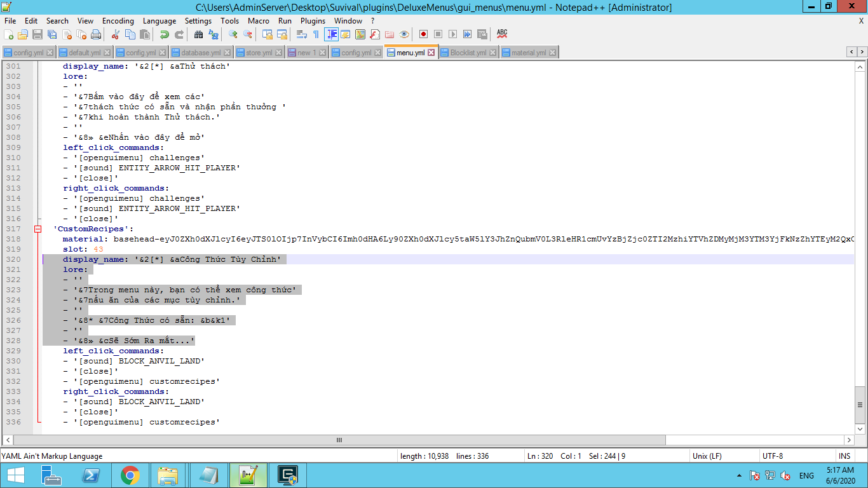Screen dimensions: 868x488
Task: Close the menu.yml tab
Action: point(431,53)
